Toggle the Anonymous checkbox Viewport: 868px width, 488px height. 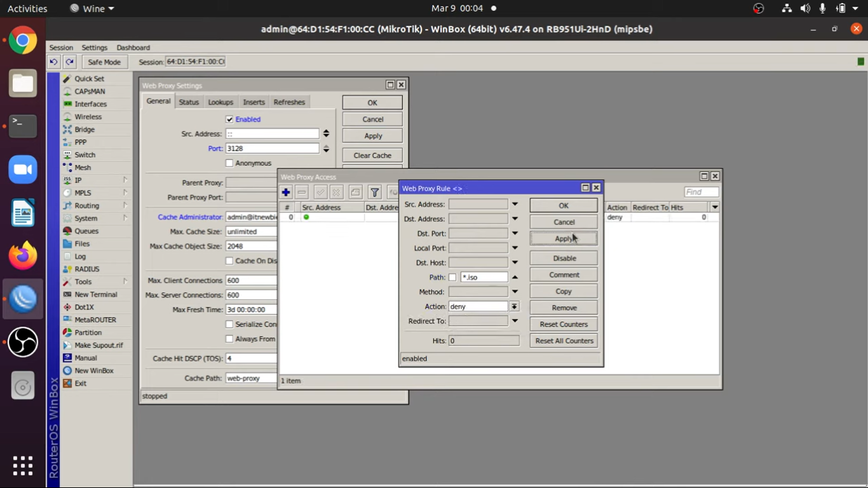[x=229, y=163]
